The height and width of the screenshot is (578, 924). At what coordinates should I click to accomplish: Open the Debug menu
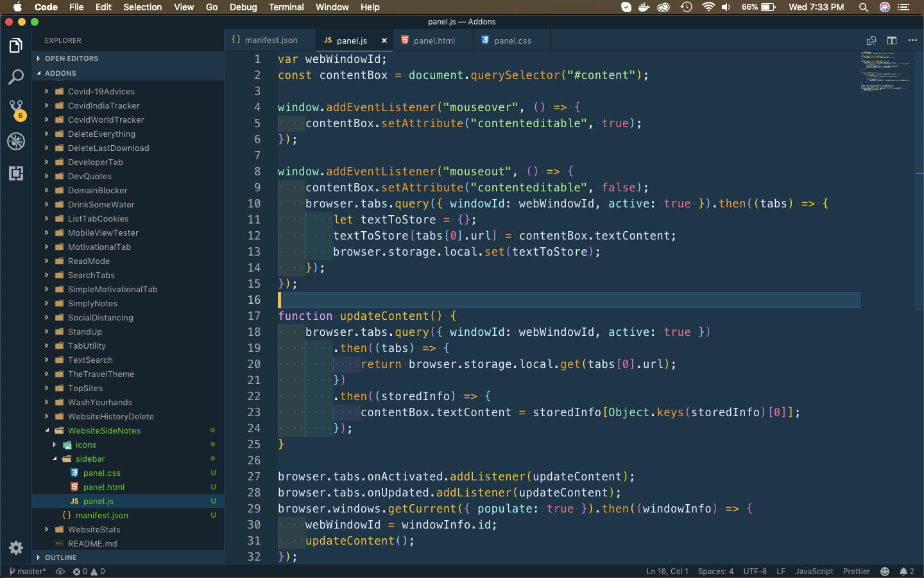(x=243, y=7)
